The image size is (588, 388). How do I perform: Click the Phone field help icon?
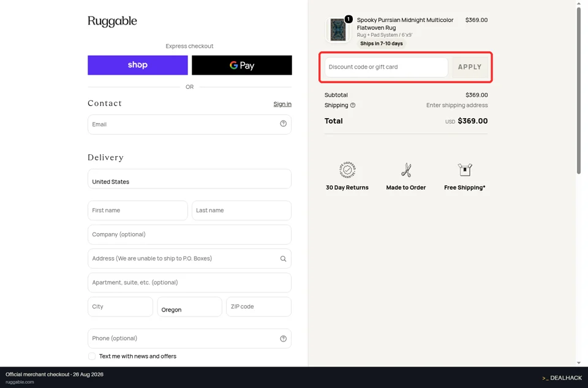click(283, 338)
